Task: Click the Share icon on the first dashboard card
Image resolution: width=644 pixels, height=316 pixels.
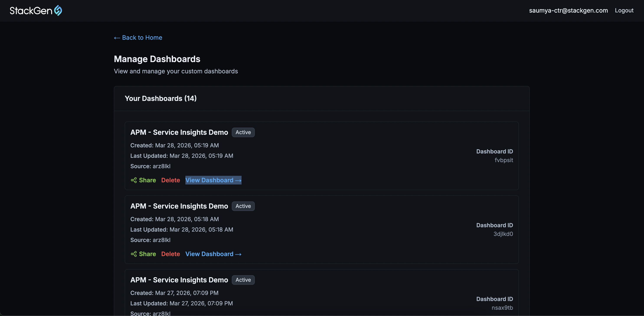Action: pos(134,180)
